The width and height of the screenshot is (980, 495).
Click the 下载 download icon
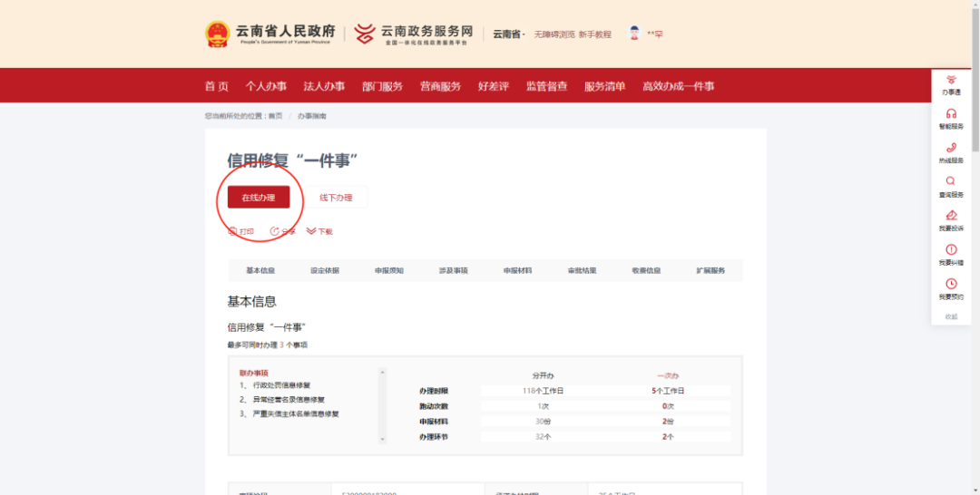[311, 231]
